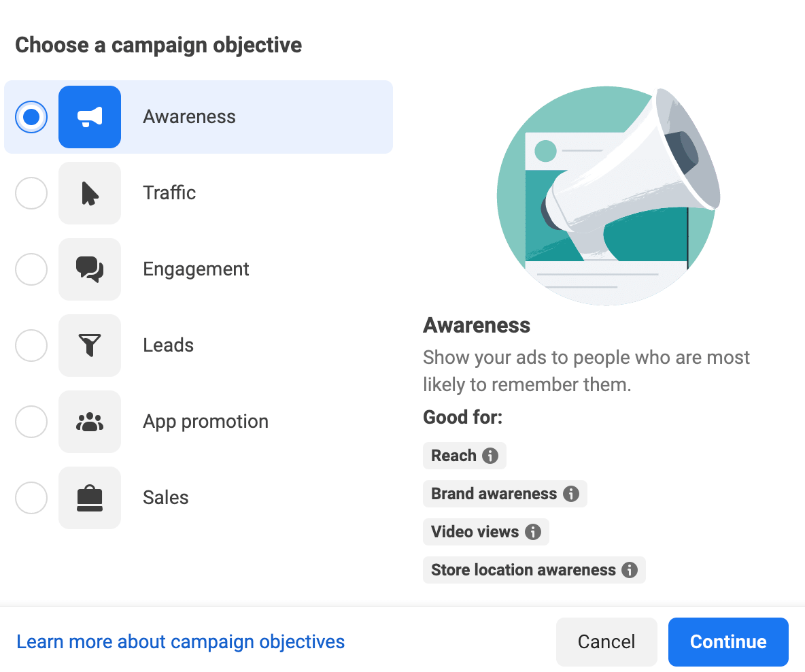Screen dimensions: 805x672
Task: Select the Traffic radio button
Action: pyautogui.click(x=31, y=193)
